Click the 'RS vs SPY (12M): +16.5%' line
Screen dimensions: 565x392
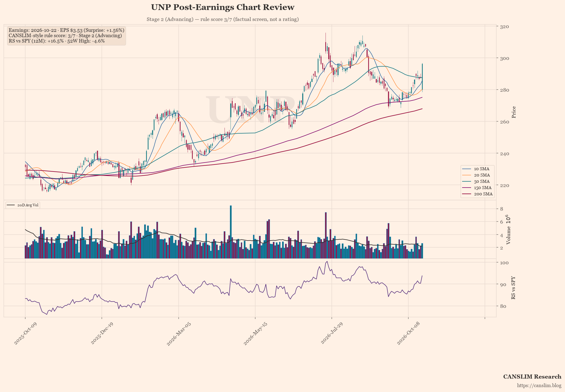point(57,41)
